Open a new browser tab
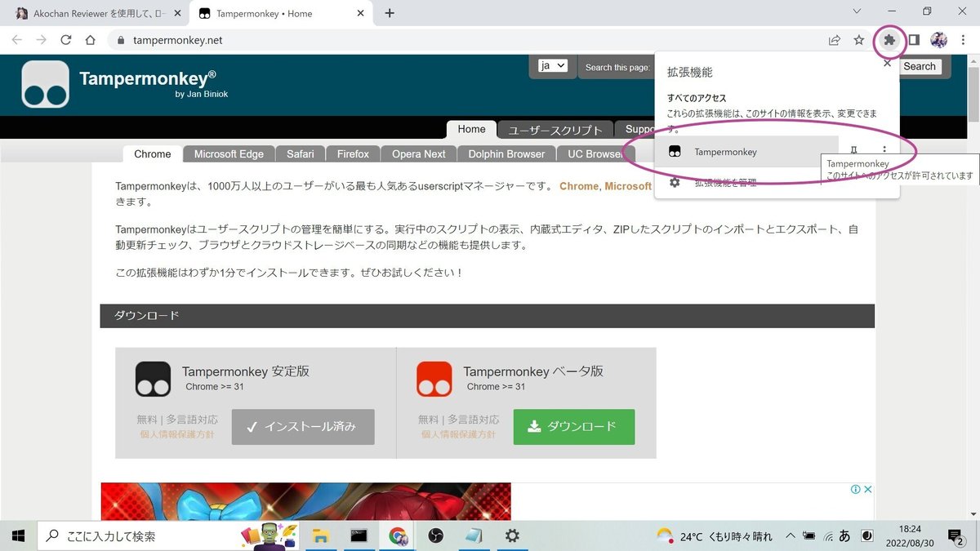980x551 pixels. [x=390, y=13]
